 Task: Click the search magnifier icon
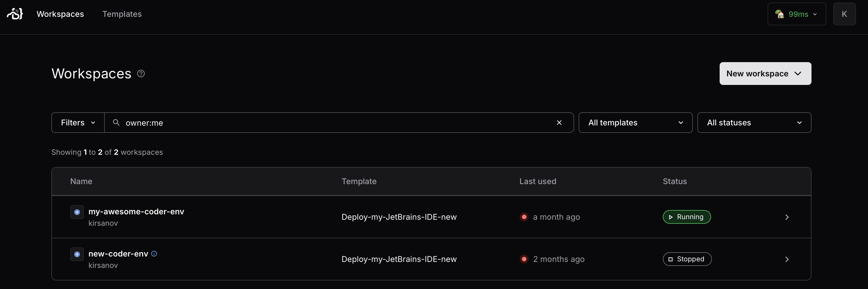coord(116,123)
